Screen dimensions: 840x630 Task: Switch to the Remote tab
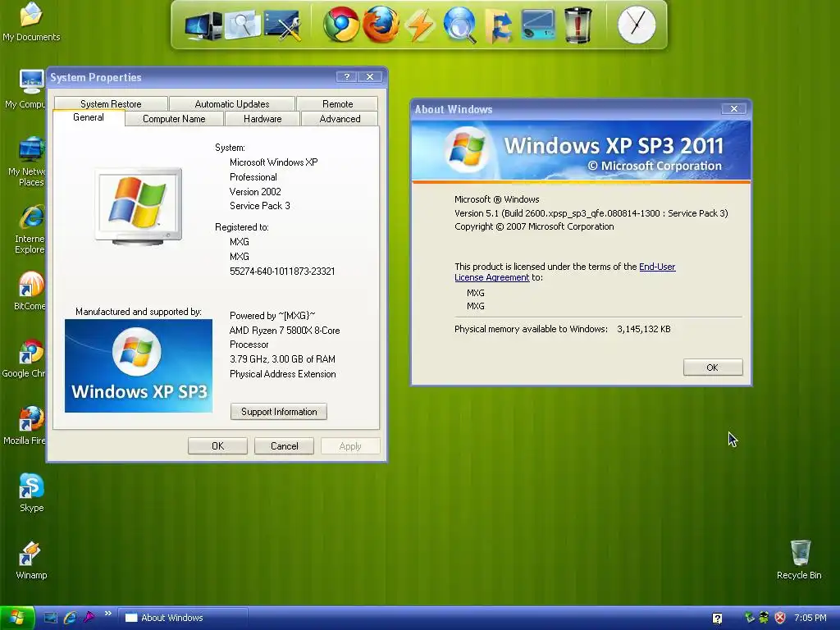tap(337, 104)
